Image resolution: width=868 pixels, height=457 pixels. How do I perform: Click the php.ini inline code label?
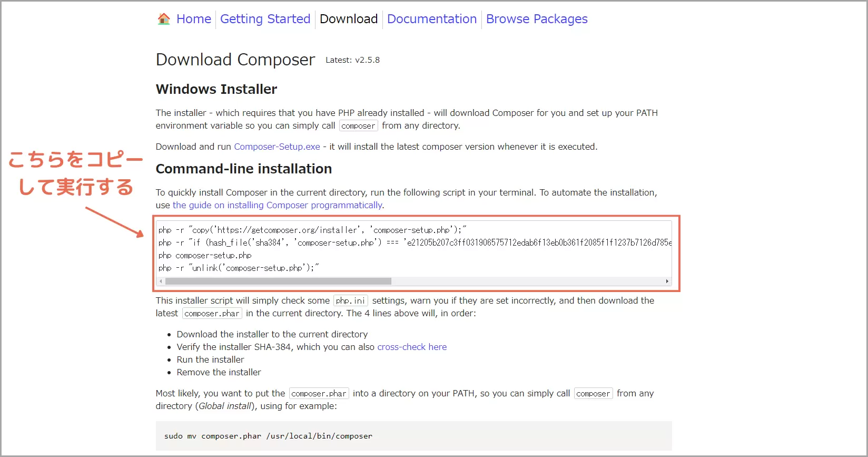(350, 300)
